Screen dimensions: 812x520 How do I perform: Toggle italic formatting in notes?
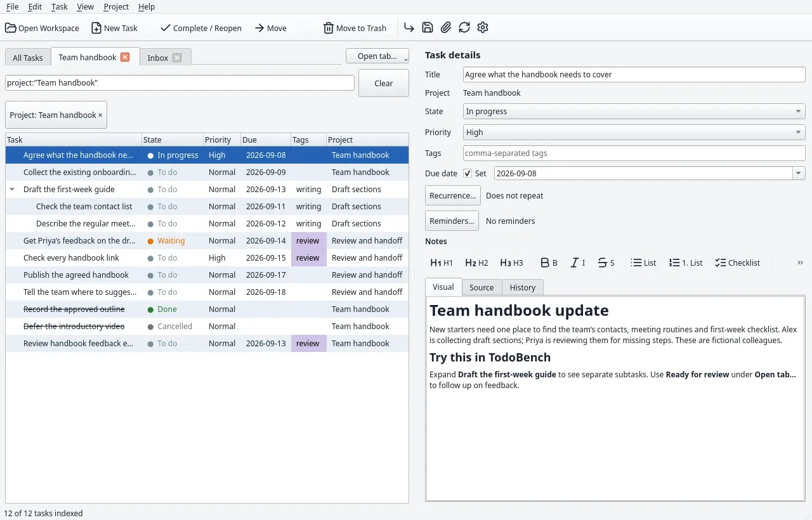coord(577,263)
